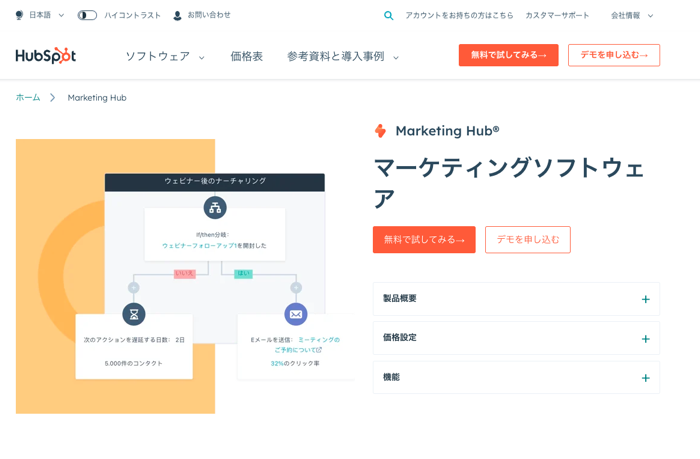Click the Marketing Hub® product title
Screen dimensions: 700x459
447,131
